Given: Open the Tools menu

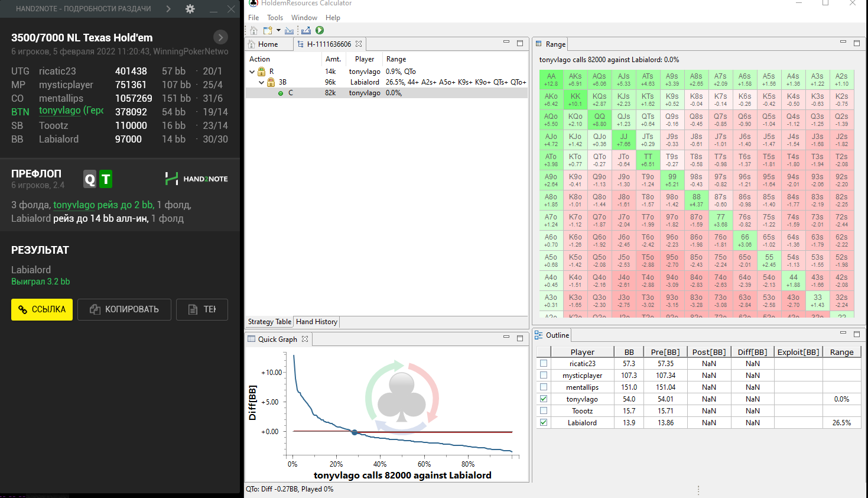Looking at the screenshot, I should [x=275, y=18].
